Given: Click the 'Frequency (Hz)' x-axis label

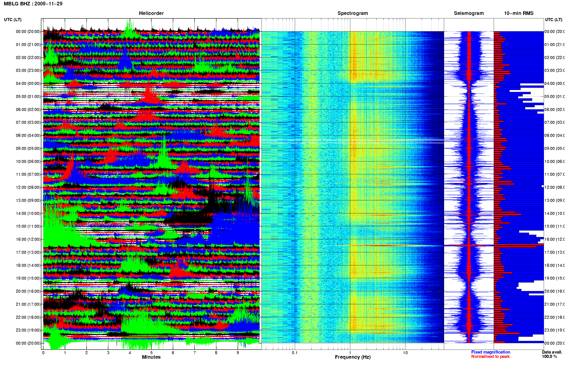Looking at the screenshot, I should [353, 357].
